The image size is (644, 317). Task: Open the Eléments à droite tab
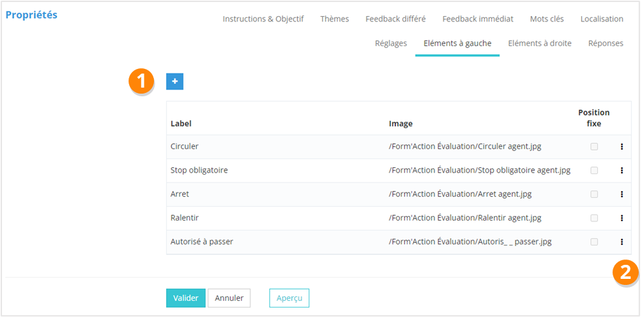coord(540,43)
